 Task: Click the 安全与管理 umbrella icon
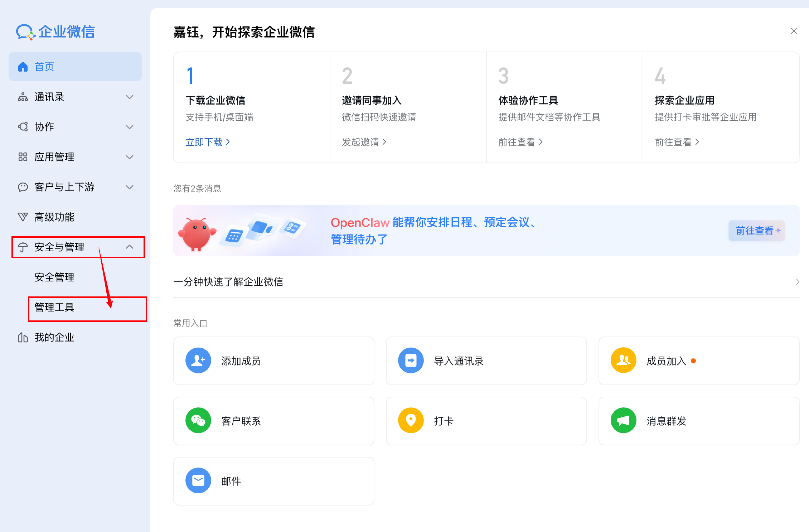22,247
